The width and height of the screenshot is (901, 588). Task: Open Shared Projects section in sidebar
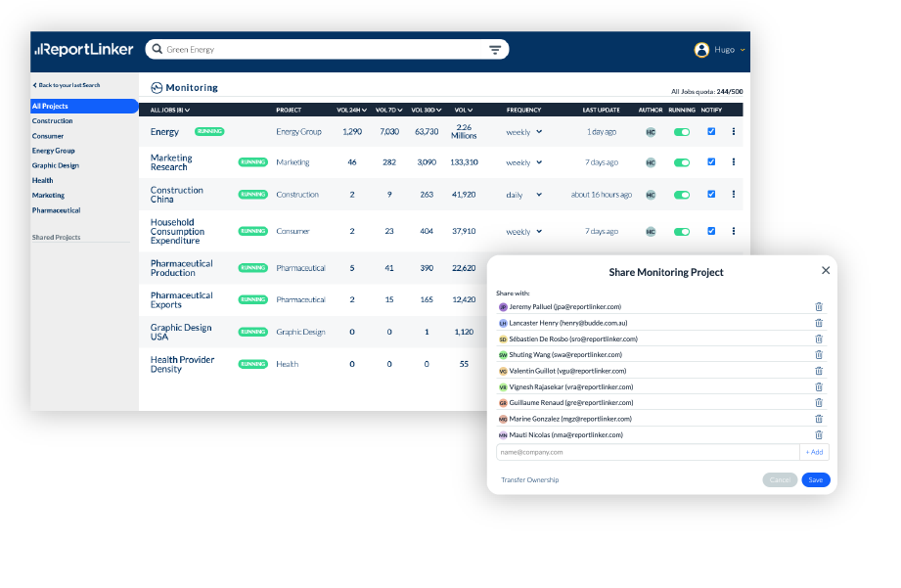[57, 238]
